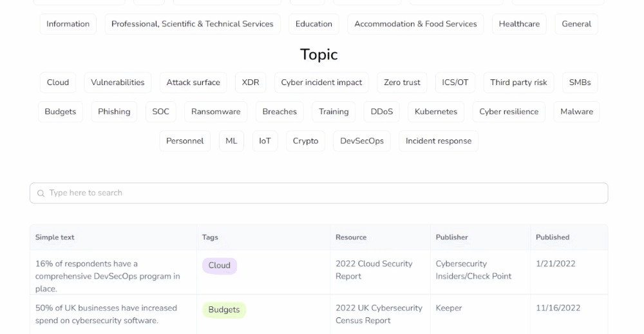The image size is (644, 334).
Task: Click the green Budgets tag in table
Action: pos(224,310)
